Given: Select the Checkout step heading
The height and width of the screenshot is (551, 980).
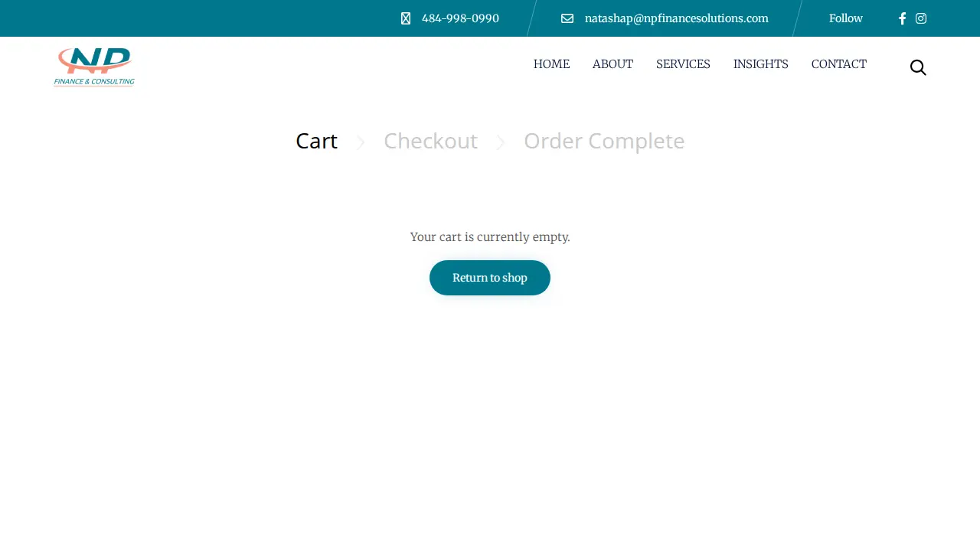Looking at the screenshot, I should (x=430, y=141).
